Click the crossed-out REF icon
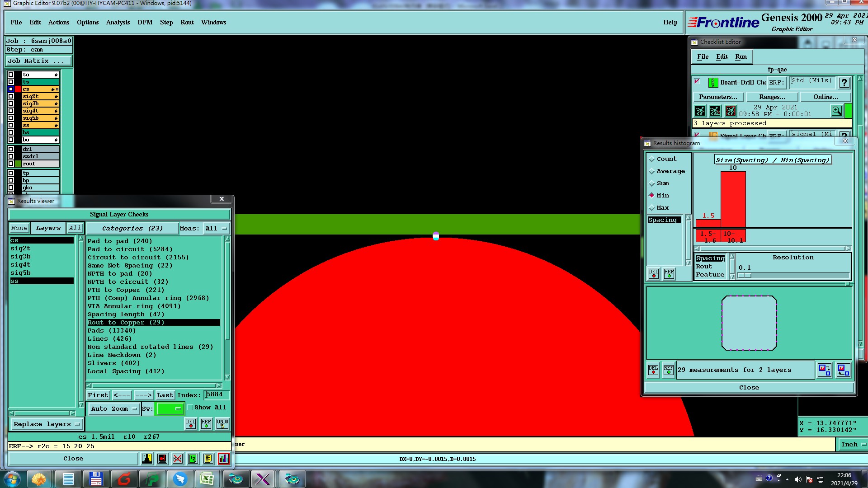868x488 pixels. point(178,459)
